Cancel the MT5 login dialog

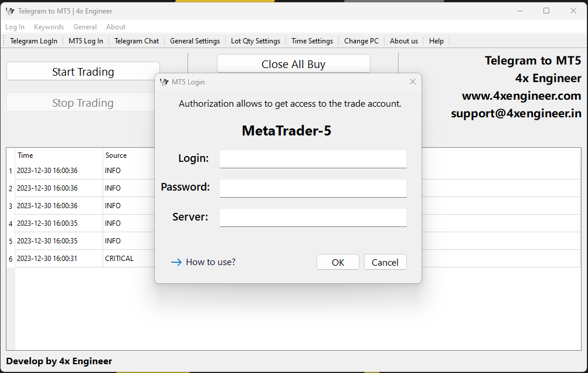385,262
